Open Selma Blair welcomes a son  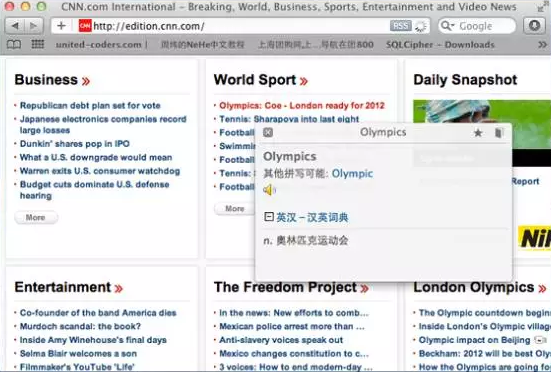78,354
